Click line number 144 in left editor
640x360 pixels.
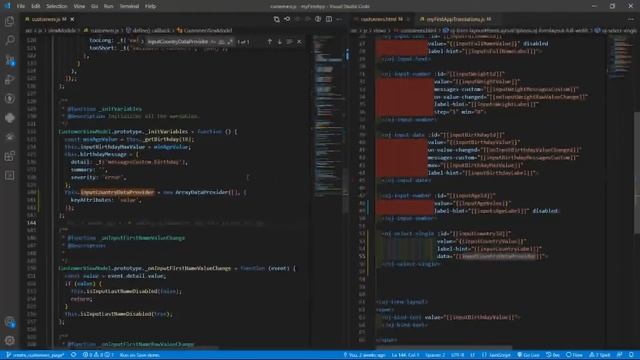coord(31,223)
